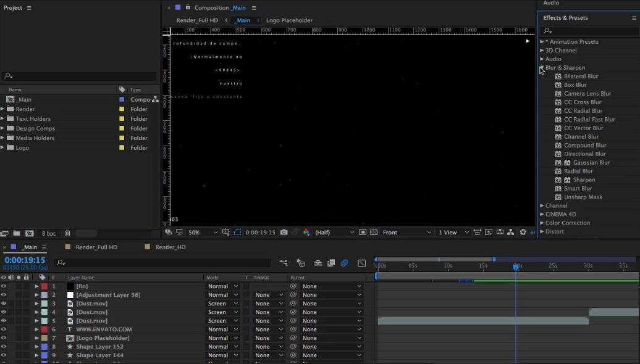Open the Logo Placeholder breadcrumb tab
This screenshot has height=364, width=640.
pyautogui.click(x=289, y=20)
